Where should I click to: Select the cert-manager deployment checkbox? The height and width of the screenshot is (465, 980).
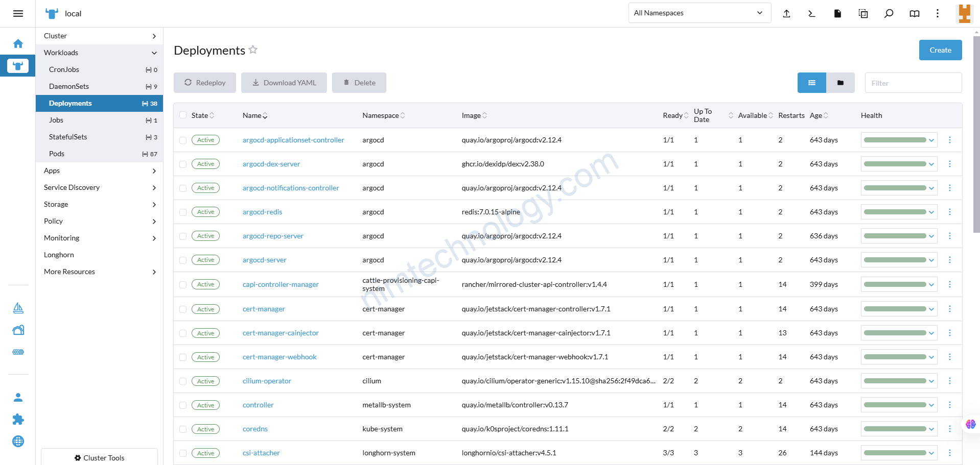click(x=183, y=309)
